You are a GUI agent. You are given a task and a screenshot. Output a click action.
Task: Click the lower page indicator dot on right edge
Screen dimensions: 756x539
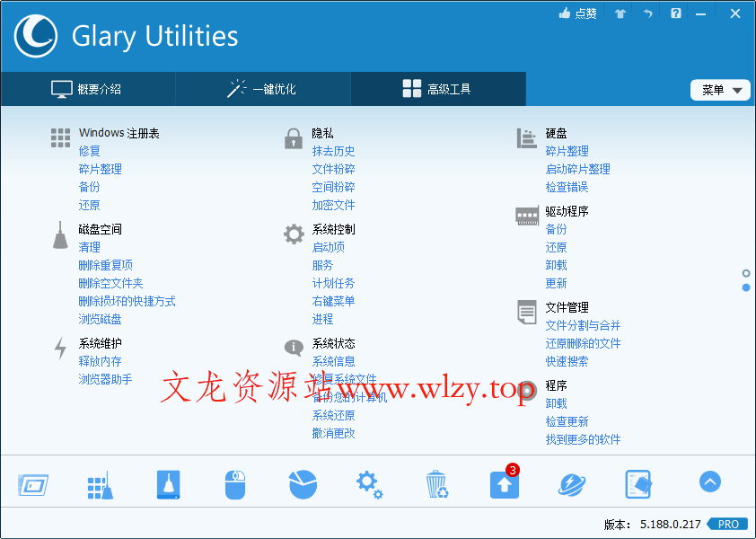tap(746, 286)
